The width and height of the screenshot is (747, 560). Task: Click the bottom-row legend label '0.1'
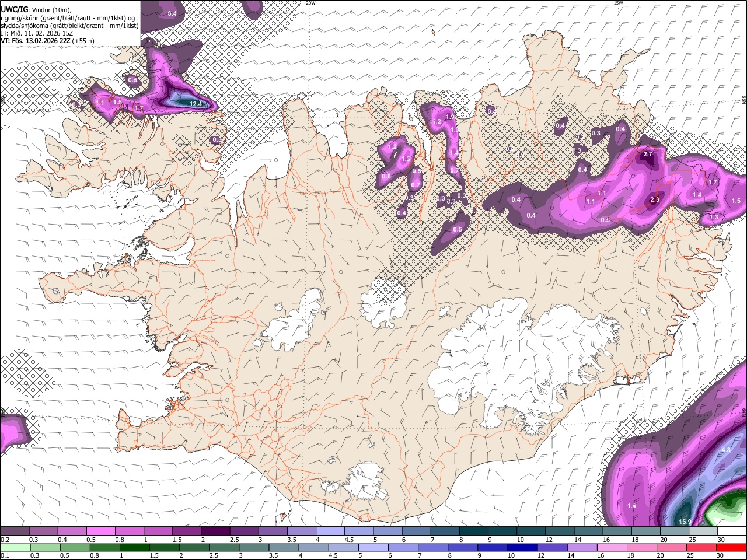[5, 556]
